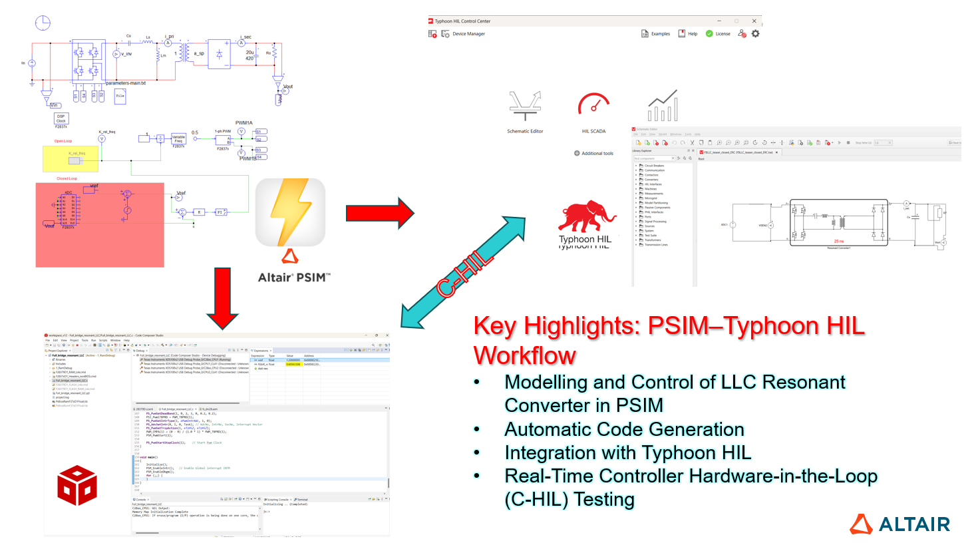The height and width of the screenshot is (547, 980).
Task: Expand the Transformers library folder
Action: (636, 240)
